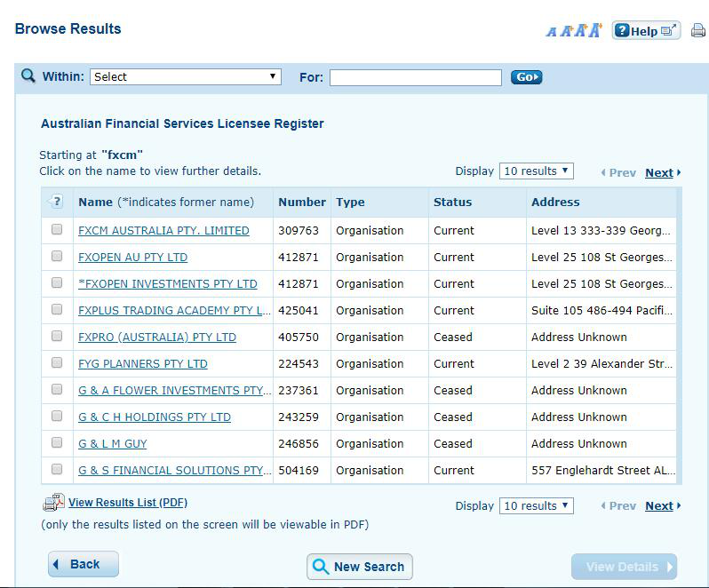Click the Status column header
709x588 pixels.
(452, 202)
